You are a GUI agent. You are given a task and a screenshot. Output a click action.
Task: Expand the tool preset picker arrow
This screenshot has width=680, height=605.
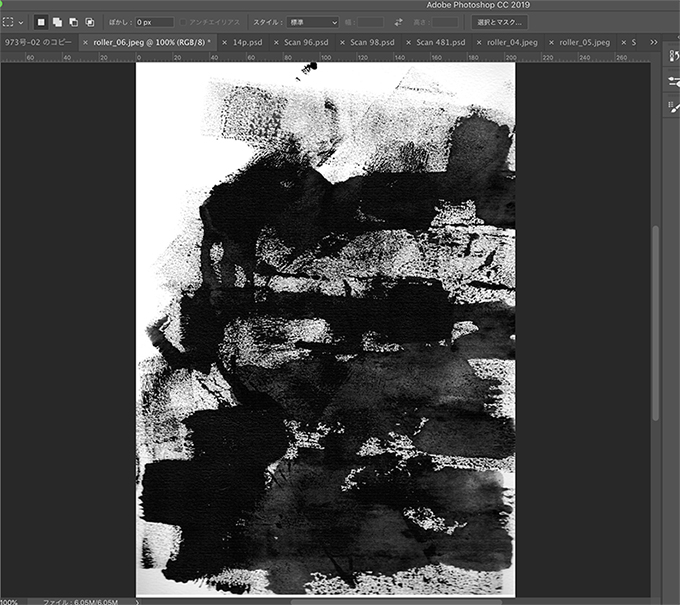(x=22, y=21)
